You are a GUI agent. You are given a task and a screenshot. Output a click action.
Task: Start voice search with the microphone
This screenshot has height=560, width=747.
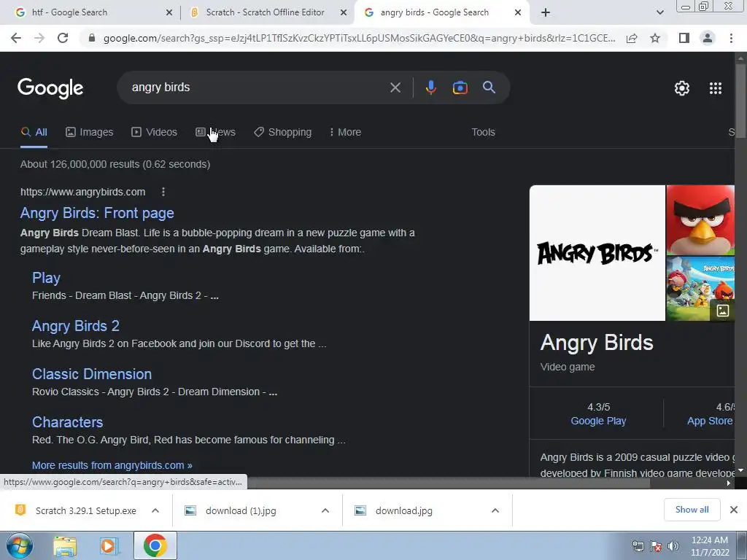(x=430, y=87)
